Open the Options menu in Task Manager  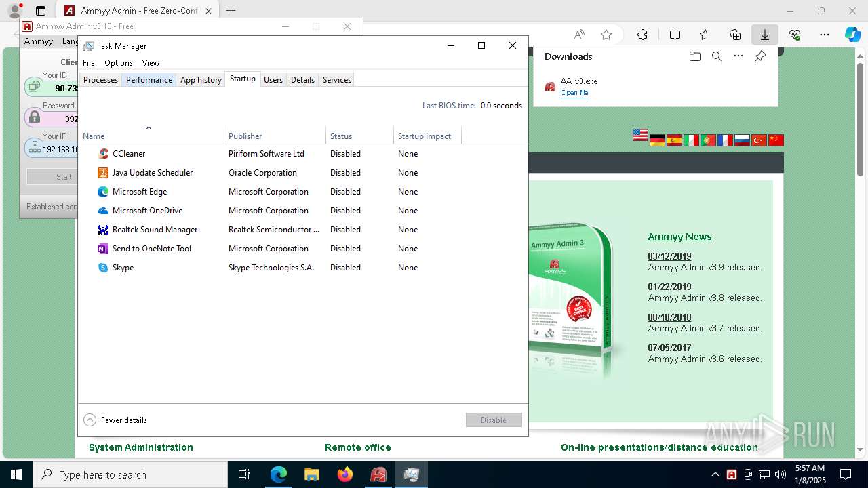(x=119, y=63)
